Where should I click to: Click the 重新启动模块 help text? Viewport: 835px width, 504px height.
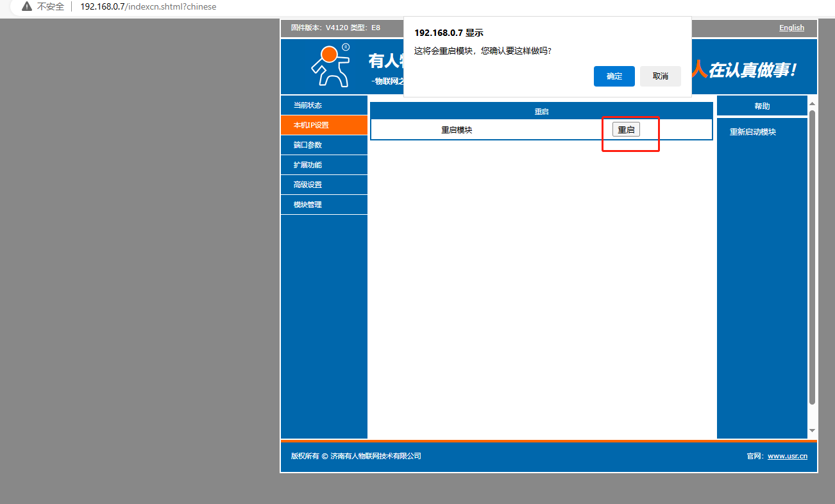click(x=752, y=132)
